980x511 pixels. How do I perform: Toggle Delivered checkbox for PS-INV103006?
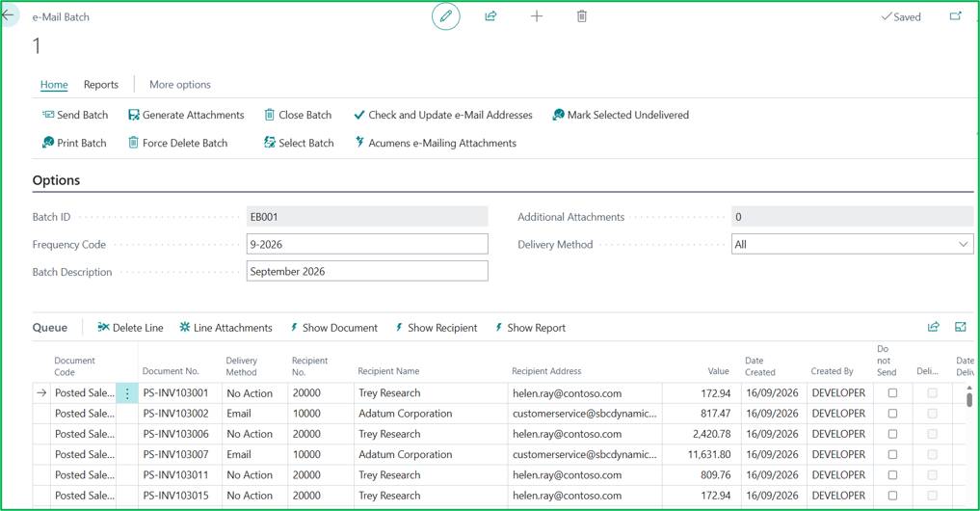(932, 434)
